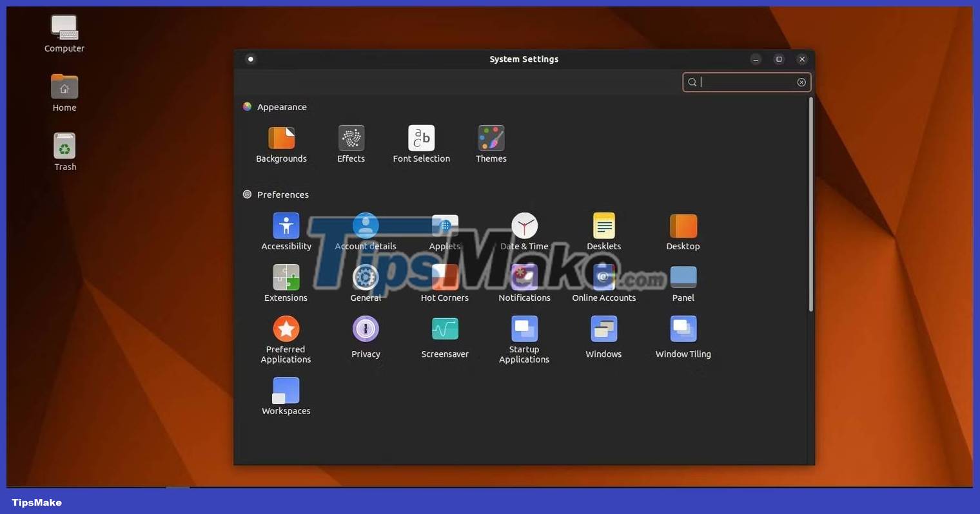This screenshot has height=514, width=980.
Task: Open the Backgrounds settings
Action: 282,143
